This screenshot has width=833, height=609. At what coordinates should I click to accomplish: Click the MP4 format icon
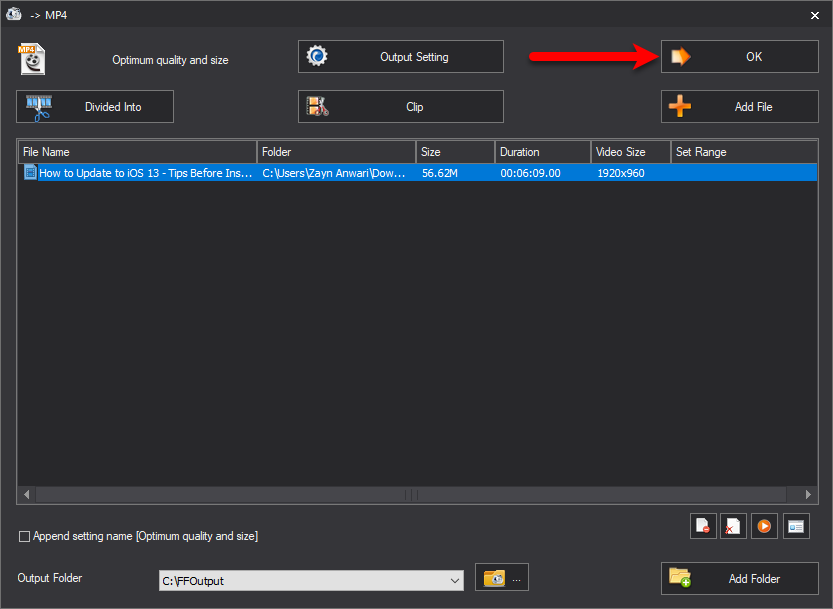[32, 59]
